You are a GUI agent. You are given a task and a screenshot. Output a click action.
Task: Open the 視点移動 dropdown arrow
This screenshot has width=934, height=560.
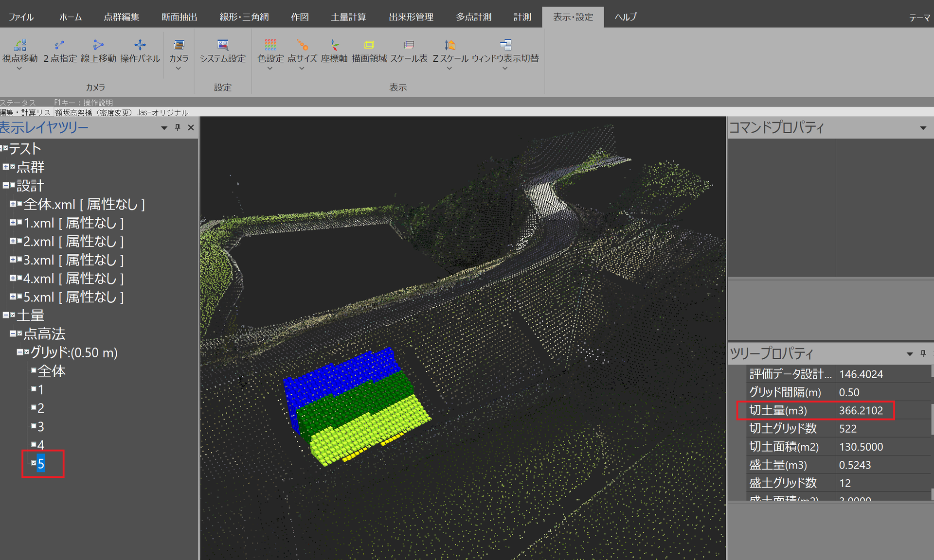tap(19, 69)
